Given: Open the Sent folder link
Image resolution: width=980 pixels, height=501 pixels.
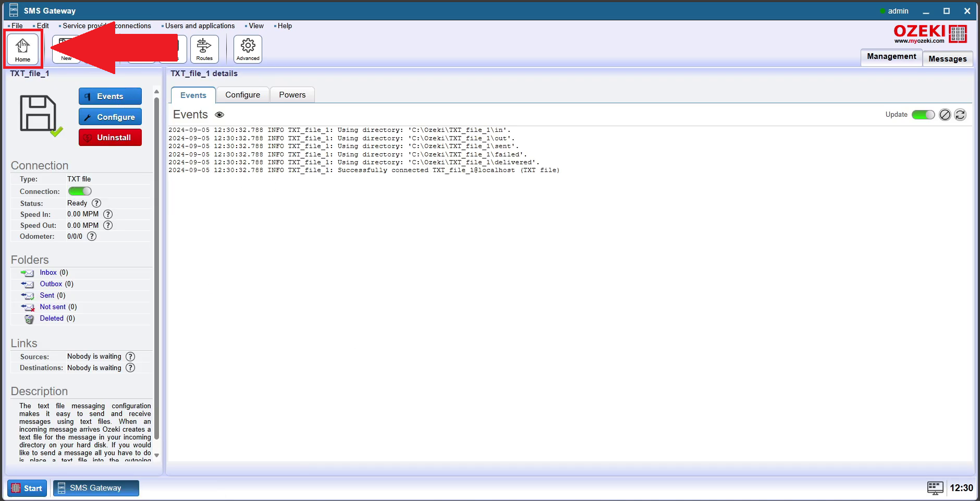Looking at the screenshot, I should 47,296.
